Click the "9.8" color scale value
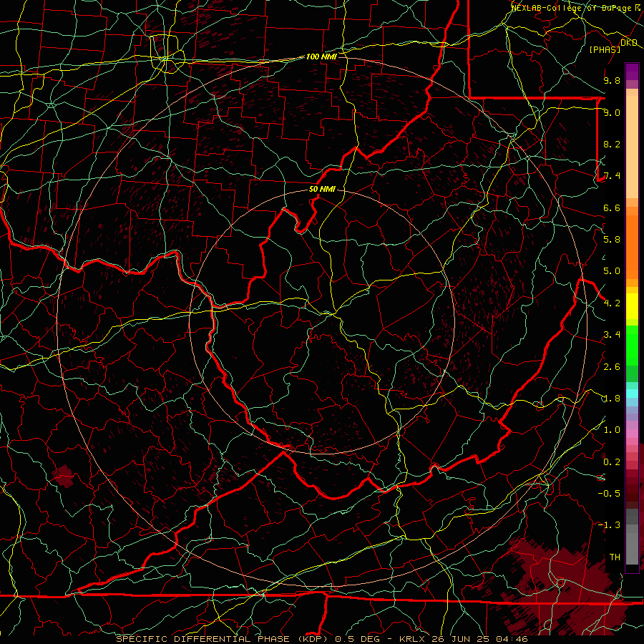The image size is (644, 644). click(612, 80)
